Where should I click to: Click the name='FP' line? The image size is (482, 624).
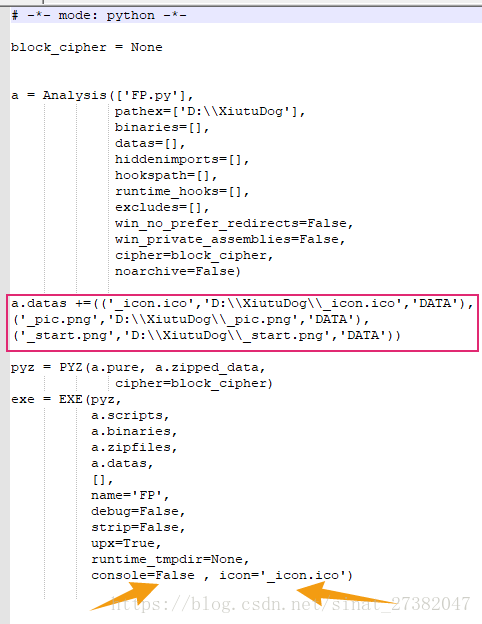coord(130,495)
